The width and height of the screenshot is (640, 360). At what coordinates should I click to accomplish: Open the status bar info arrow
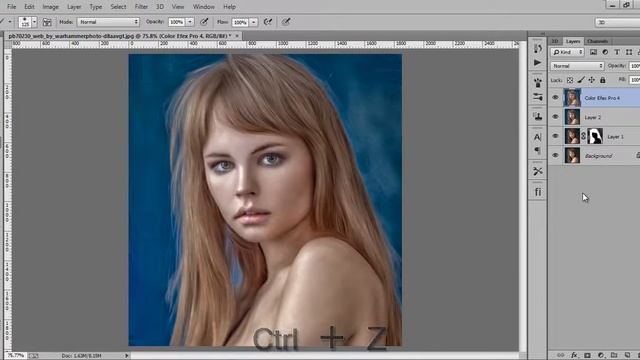(x=127, y=356)
